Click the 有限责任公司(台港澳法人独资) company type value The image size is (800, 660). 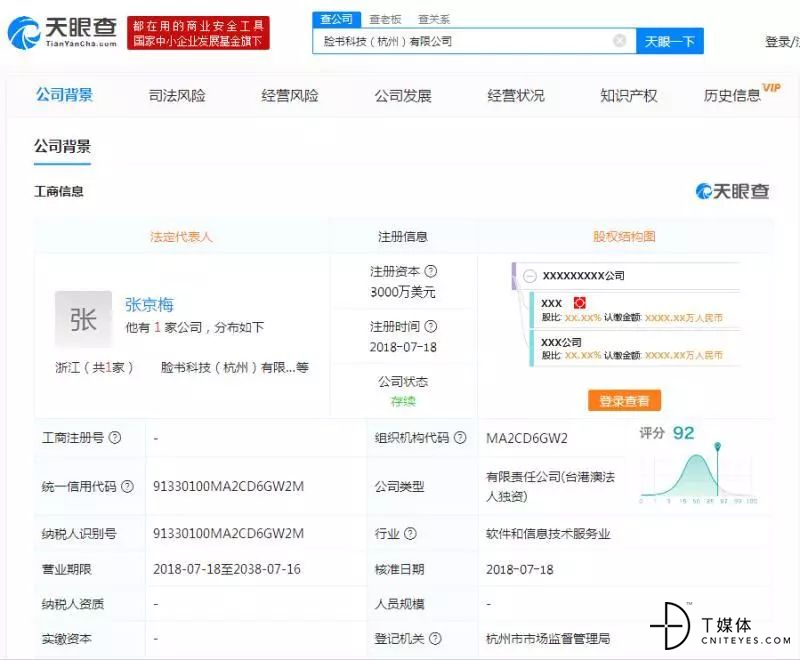click(551, 487)
